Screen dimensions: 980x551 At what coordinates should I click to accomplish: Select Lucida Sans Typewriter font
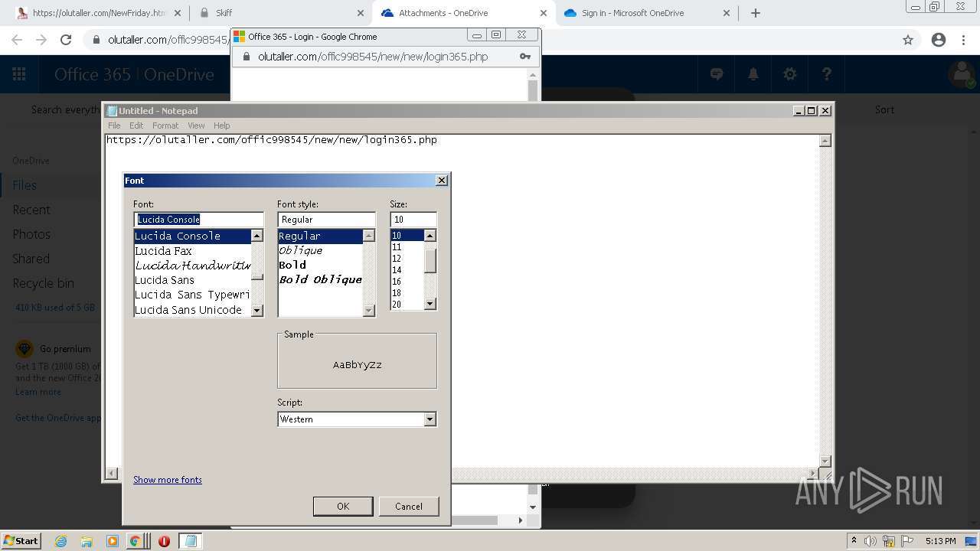click(x=192, y=295)
